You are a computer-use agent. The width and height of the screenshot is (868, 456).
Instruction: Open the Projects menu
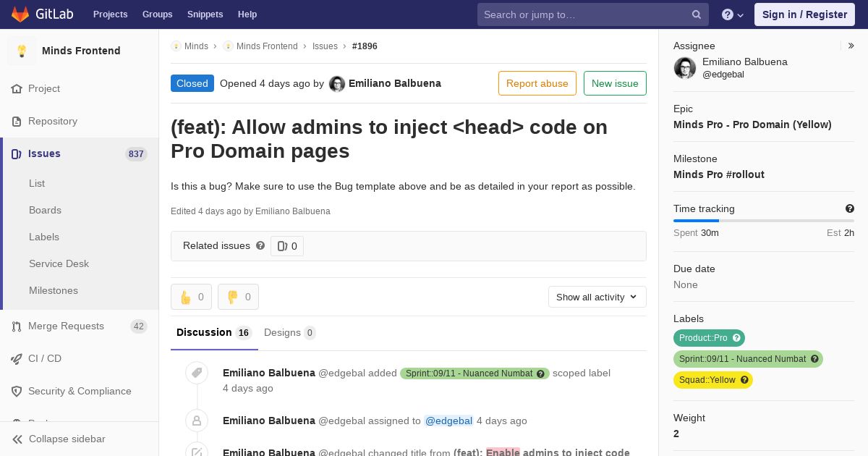click(110, 14)
